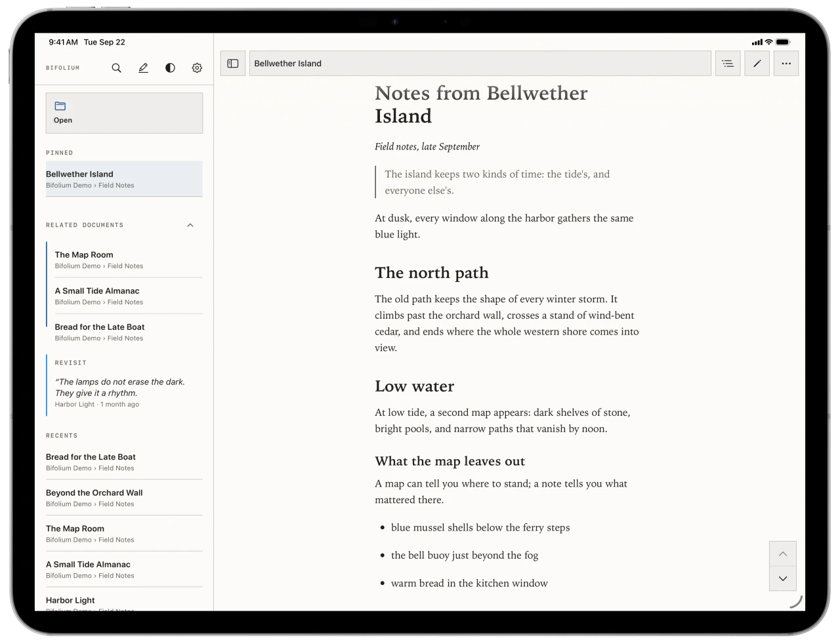Show the document outline icon
This screenshot has height=644, width=840.
point(728,64)
